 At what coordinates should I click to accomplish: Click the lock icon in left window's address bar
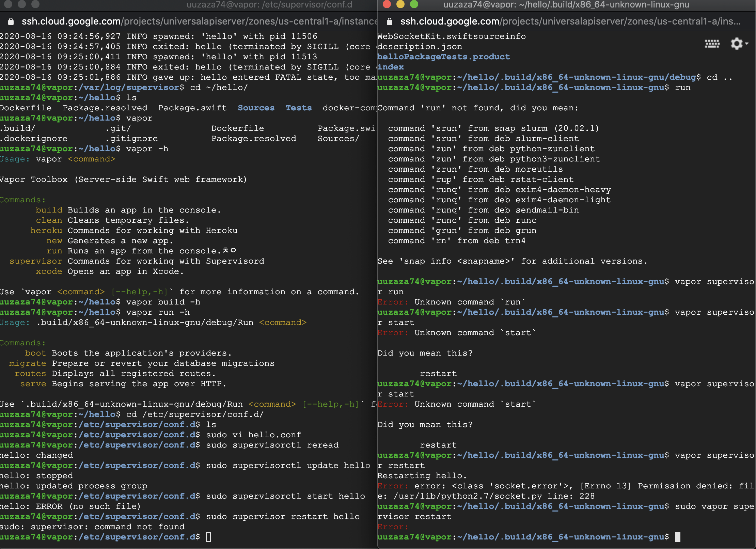(11, 21)
